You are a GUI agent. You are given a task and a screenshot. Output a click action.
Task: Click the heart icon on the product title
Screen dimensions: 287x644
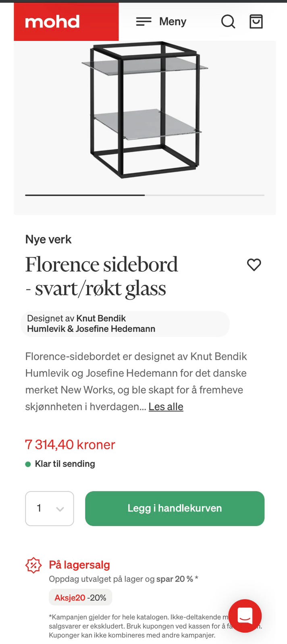tap(254, 265)
